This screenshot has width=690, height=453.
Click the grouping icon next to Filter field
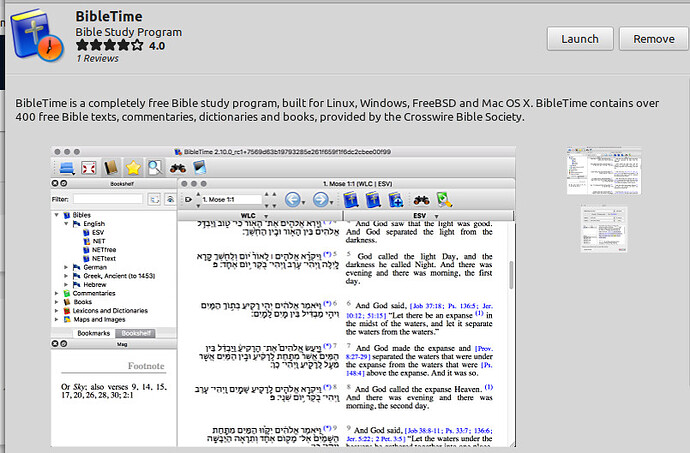[x=154, y=199]
